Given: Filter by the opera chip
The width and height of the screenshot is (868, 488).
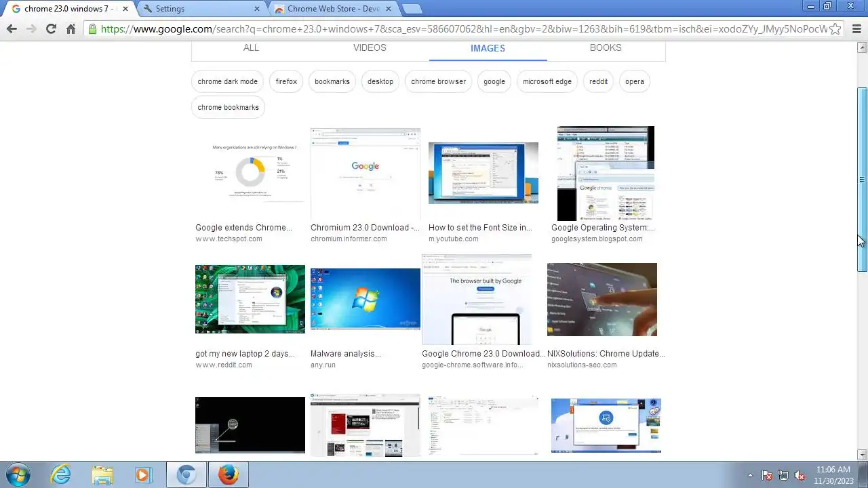Looking at the screenshot, I should coord(635,81).
